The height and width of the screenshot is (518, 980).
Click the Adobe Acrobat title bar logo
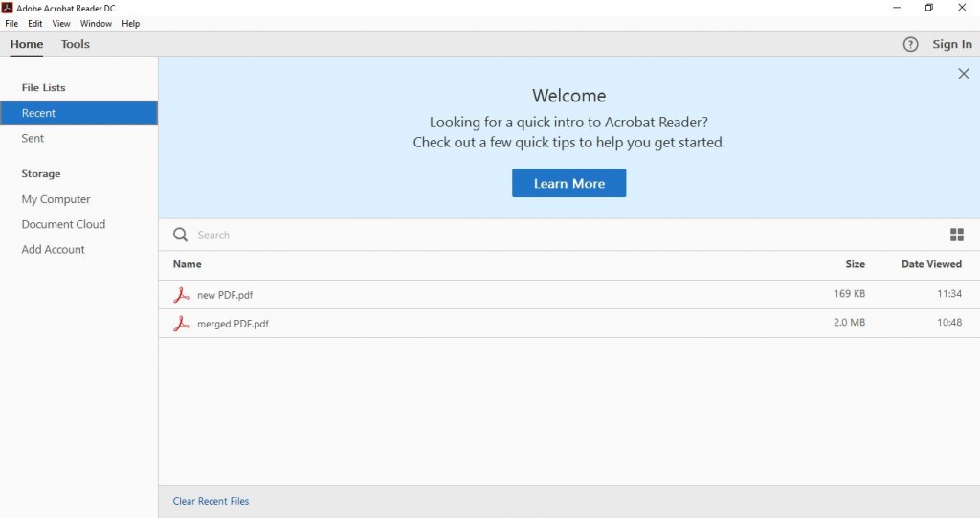[x=8, y=8]
